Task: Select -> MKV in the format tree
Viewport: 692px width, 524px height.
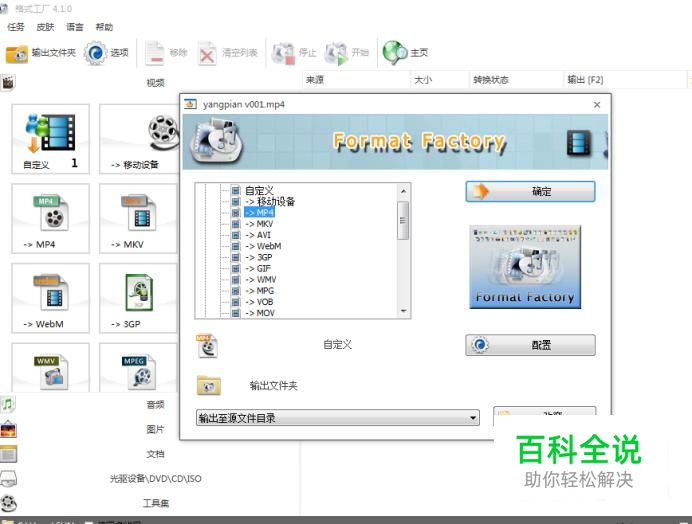Action: tap(259, 224)
